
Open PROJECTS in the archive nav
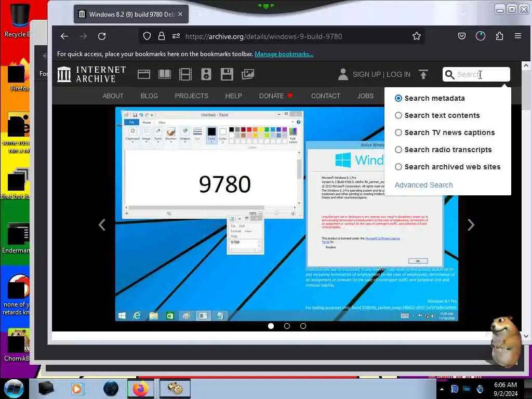[191, 96]
